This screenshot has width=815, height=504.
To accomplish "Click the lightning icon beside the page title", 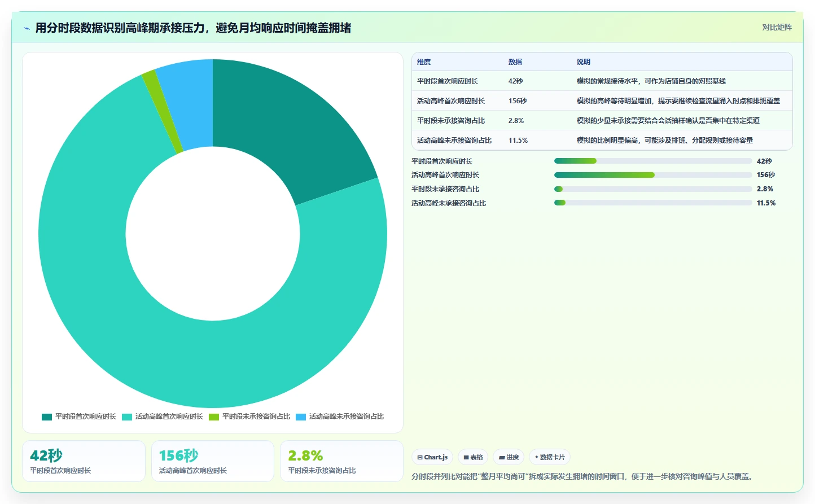I will (x=27, y=28).
